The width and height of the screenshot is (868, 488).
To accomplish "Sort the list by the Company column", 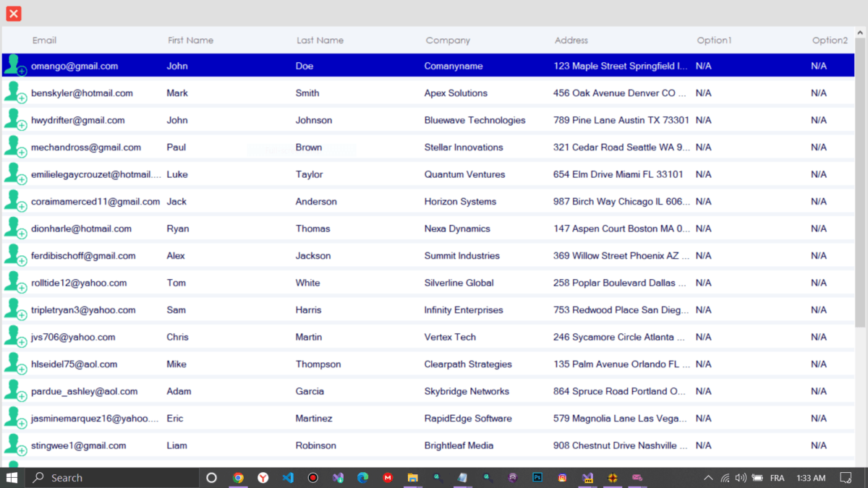I will point(448,40).
